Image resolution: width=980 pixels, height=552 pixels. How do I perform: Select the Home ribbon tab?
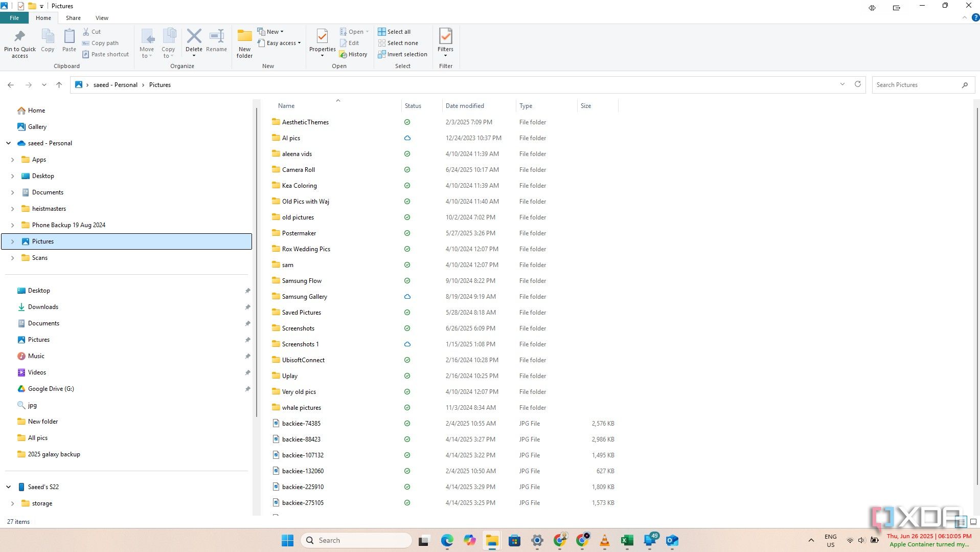pyautogui.click(x=43, y=18)
